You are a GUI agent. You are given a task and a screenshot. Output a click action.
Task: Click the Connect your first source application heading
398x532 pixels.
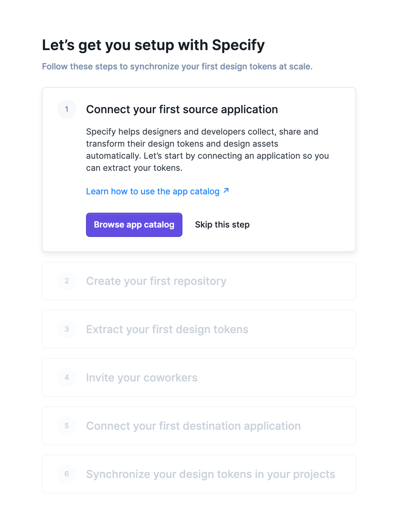tap(182, 109)
